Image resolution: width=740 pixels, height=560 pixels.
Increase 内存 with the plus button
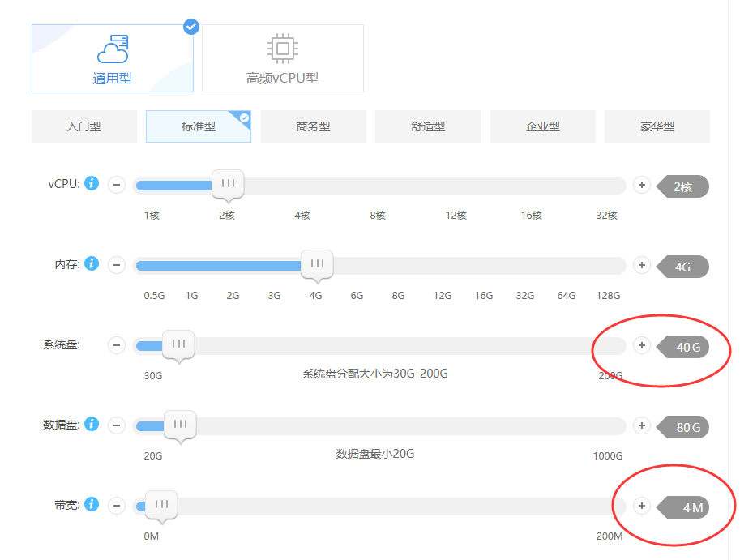(641, 265)
